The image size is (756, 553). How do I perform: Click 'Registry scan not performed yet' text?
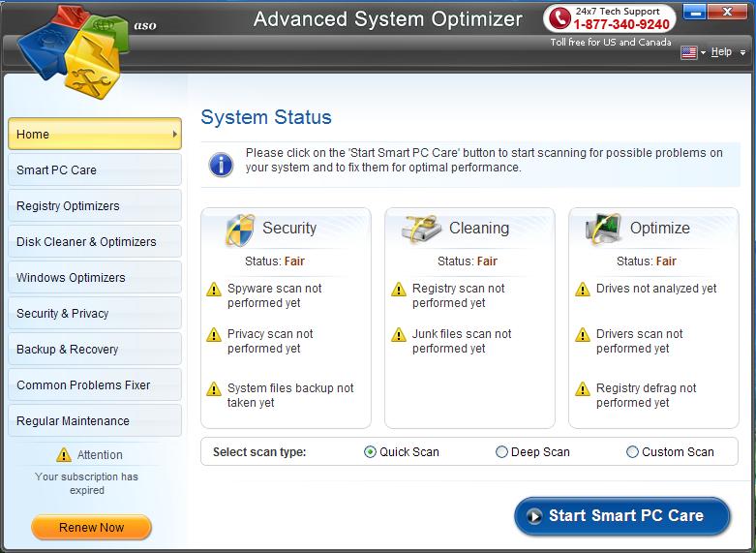(458, 295)
